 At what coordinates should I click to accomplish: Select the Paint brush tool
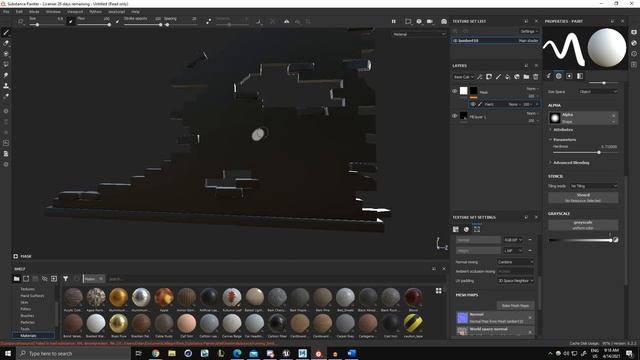[x=6, y=32]
